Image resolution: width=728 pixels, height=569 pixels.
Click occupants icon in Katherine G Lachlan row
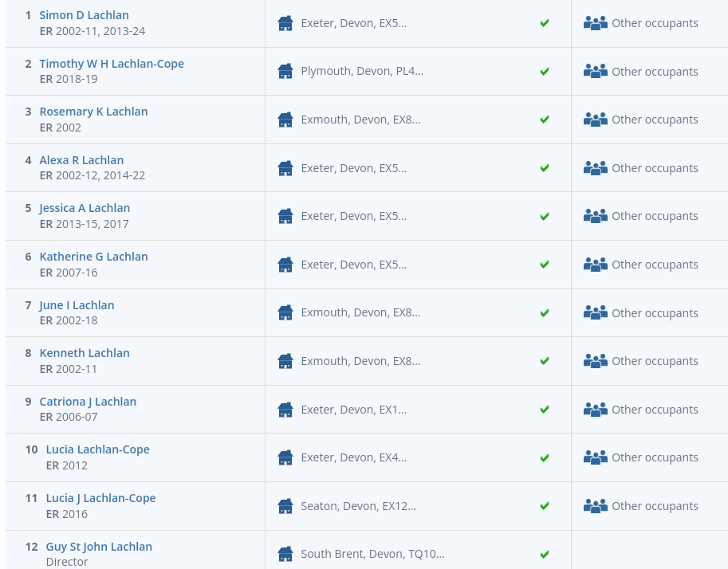595,265
